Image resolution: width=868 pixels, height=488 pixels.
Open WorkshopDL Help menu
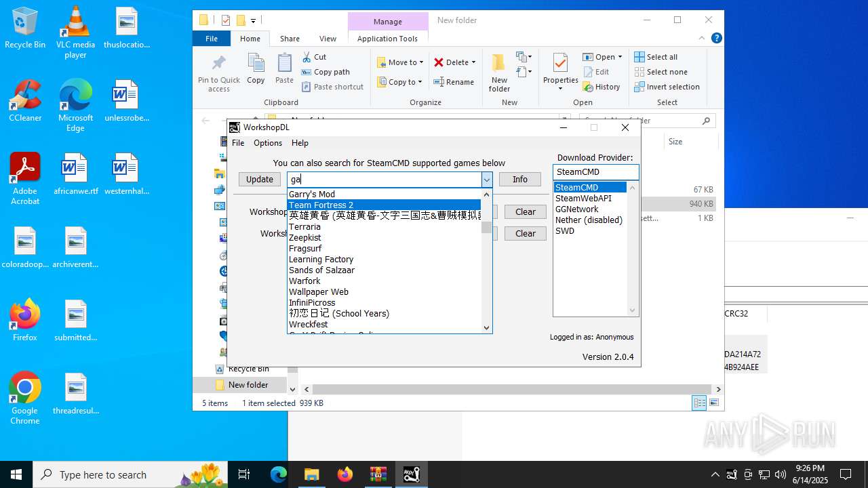tap(300, 143)
